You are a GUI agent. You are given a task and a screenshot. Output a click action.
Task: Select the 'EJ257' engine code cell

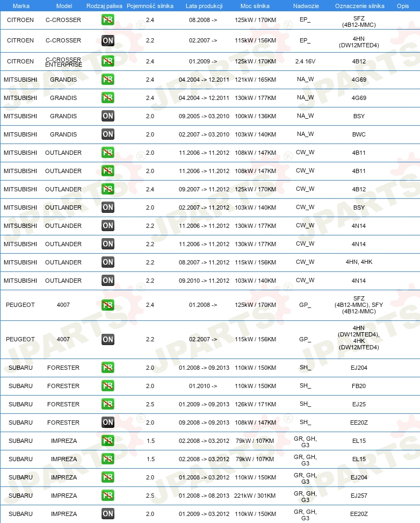[359, 496]
